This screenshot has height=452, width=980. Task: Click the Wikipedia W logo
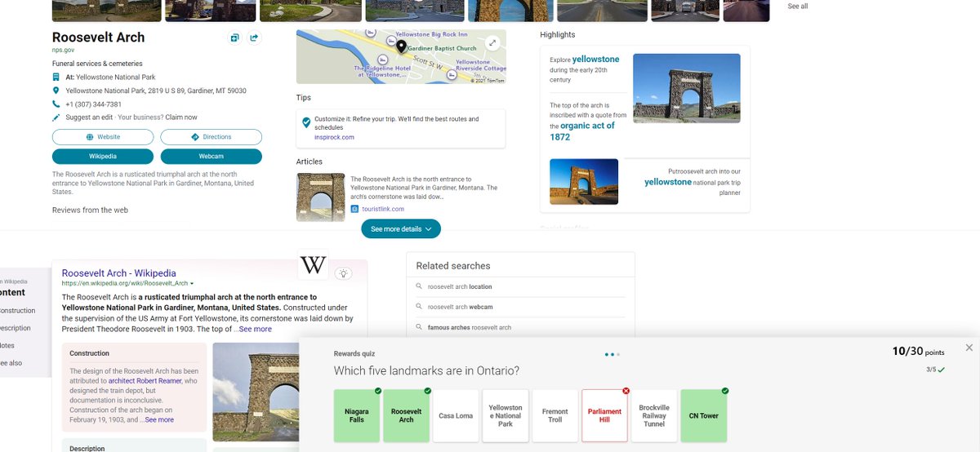point(314,264)
